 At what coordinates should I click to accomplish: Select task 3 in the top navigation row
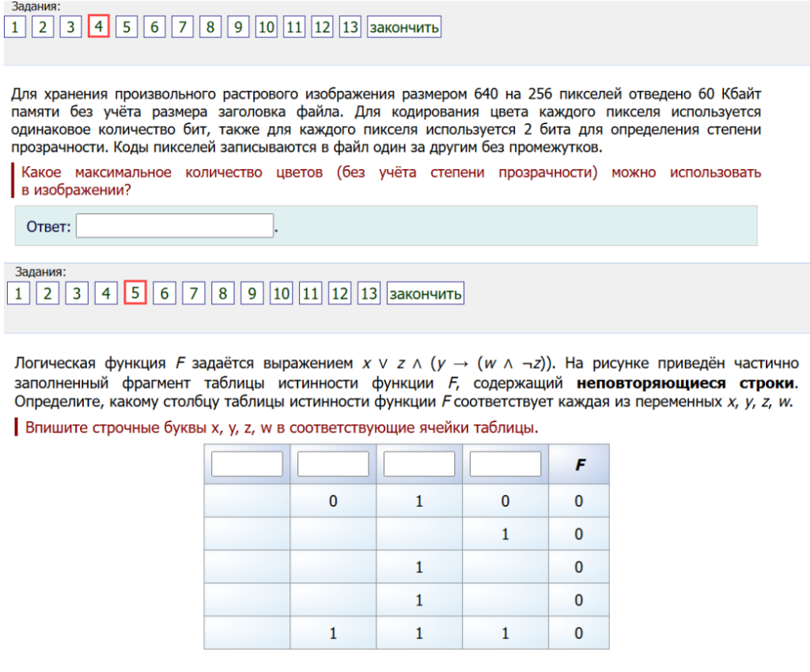(x=70, y=27)
